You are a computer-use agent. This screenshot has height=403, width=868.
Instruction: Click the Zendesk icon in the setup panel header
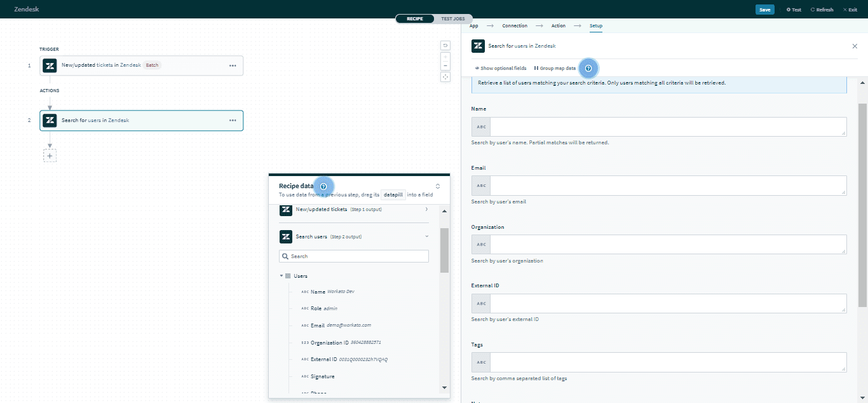point(477,46)
